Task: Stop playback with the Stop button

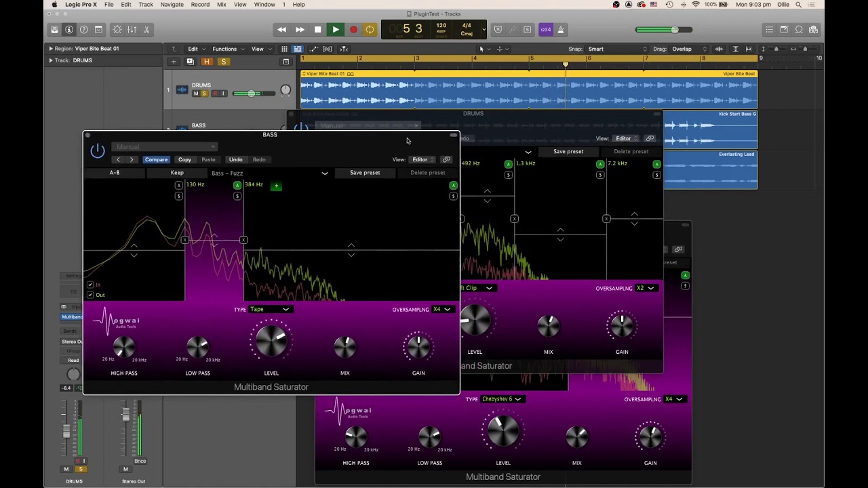Action: pos(317,30)
